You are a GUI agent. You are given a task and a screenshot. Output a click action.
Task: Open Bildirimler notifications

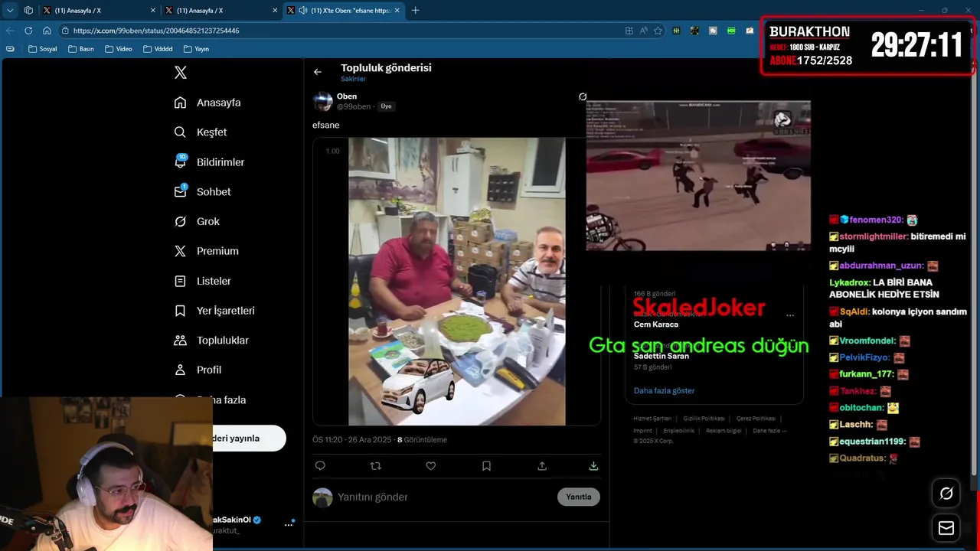coord(210,162)
